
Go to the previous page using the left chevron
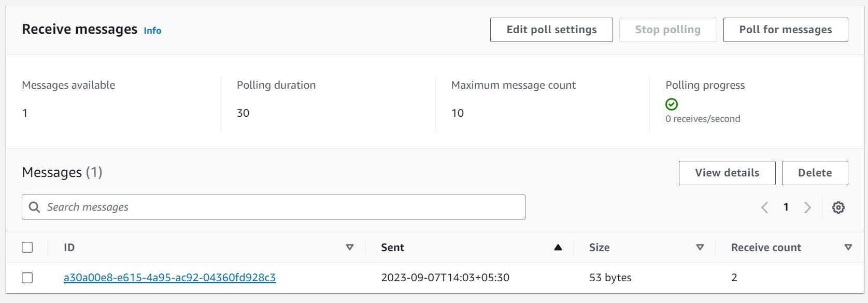tap(765, 207)
